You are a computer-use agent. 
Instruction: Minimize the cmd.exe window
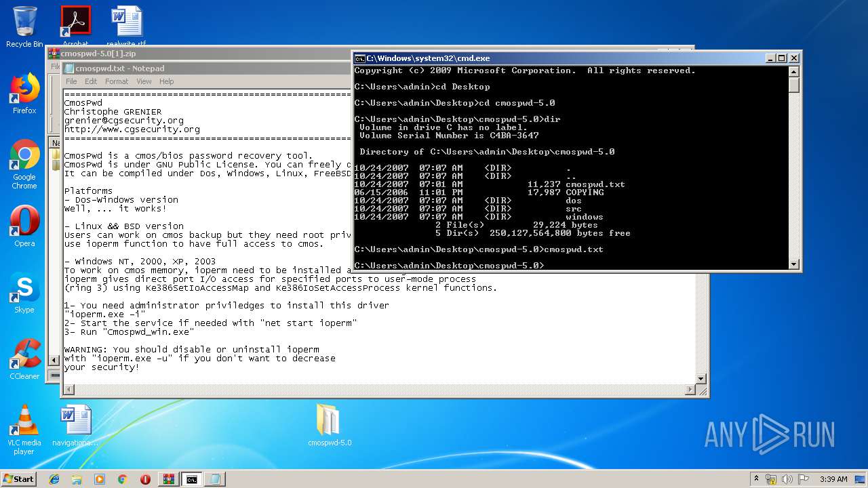[769, 58]
